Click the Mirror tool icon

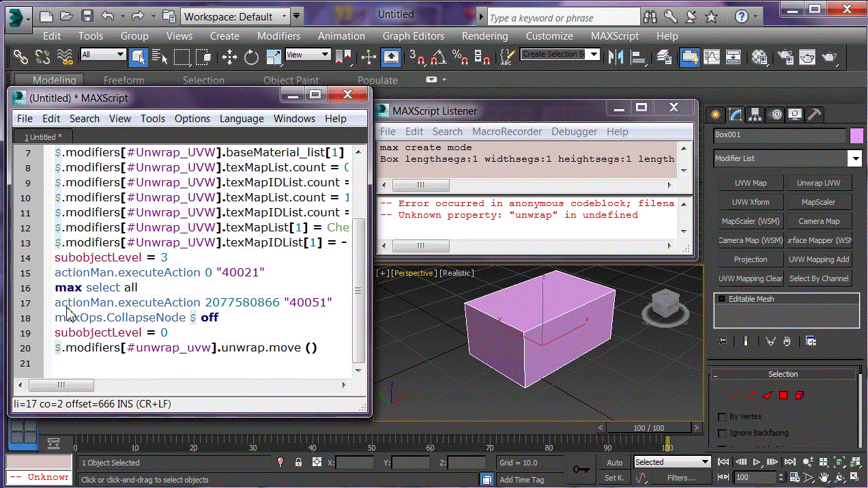click(x=616, y=57)
